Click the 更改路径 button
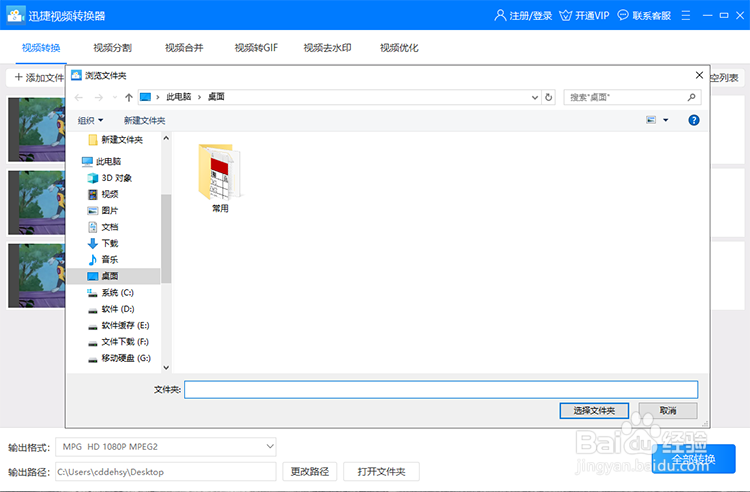This screenshot has width=750, height=492. click(309, 472)
